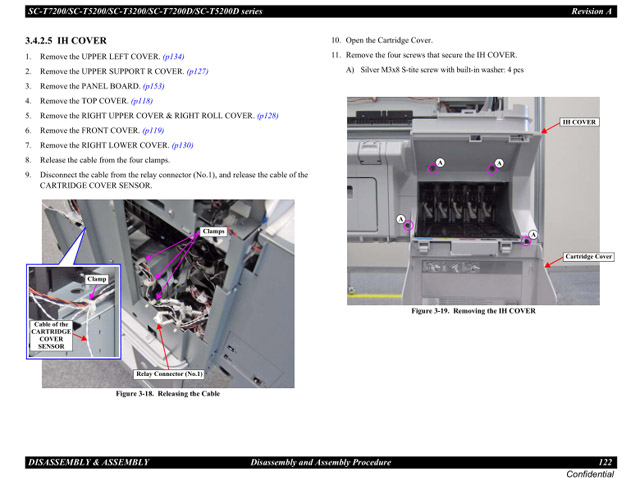Viewport: 640px width, 480px height.
Task: Click the IH COVER callout label in the photo
Action: (x=579, y=122)
